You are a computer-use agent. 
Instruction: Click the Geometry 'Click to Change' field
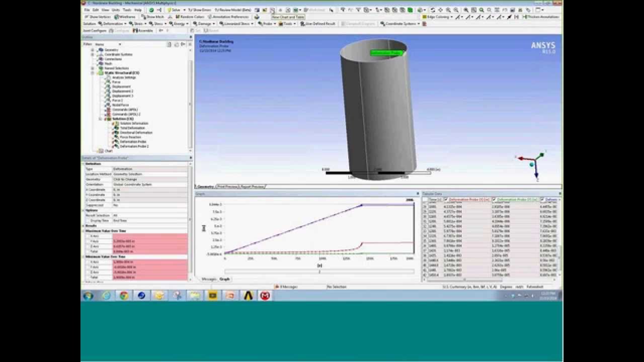[x=150, y=179]
